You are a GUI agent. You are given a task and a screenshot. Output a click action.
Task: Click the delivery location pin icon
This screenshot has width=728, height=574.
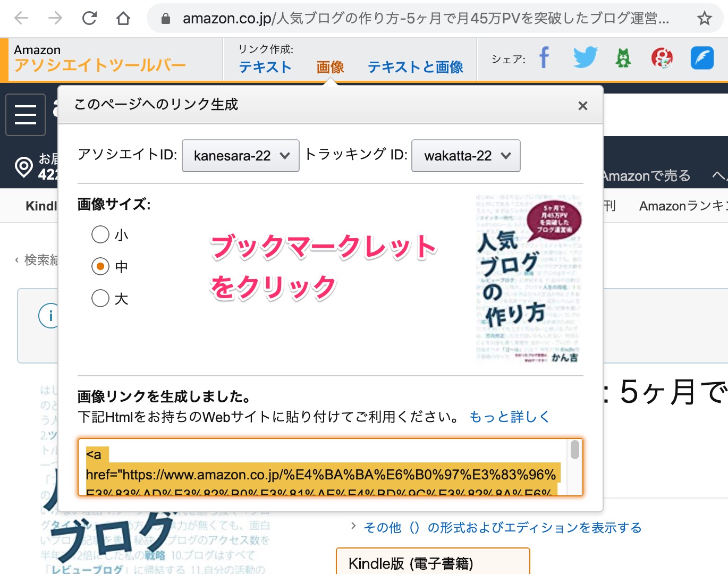click(23, 167)
